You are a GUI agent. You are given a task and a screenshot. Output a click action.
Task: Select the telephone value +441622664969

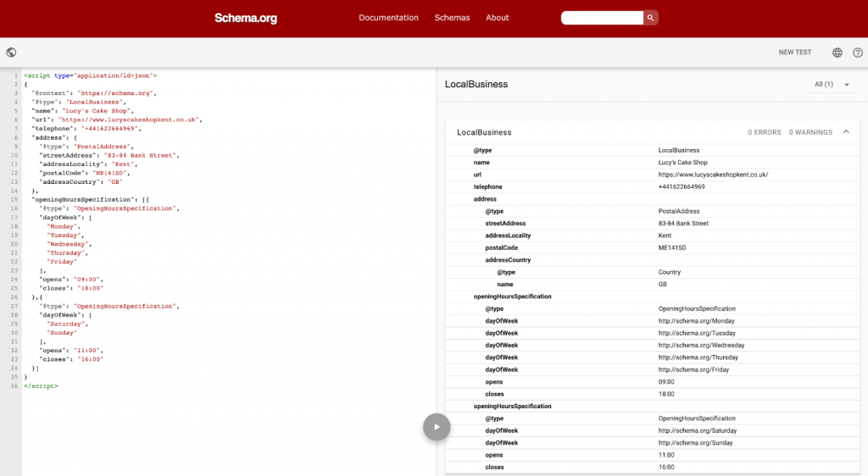pyautogui.click(x=682, y=187)
